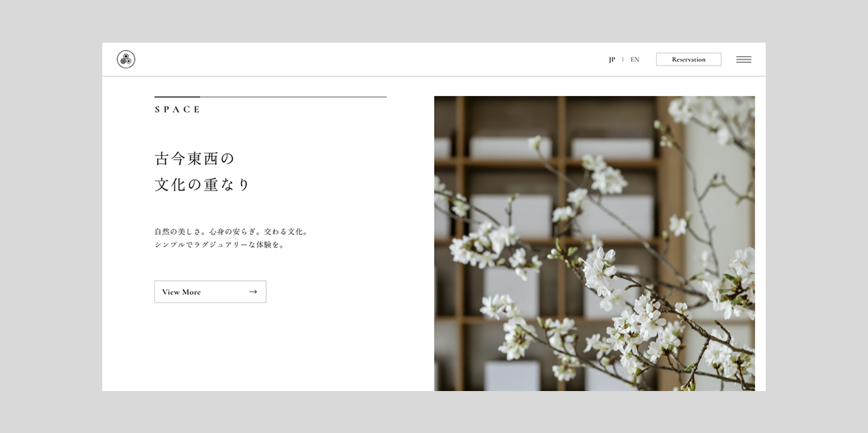Viewport: 868px width, 433px height.
Task: Switch language to JP
Action: pyautogui.click(x=612, y=60)
